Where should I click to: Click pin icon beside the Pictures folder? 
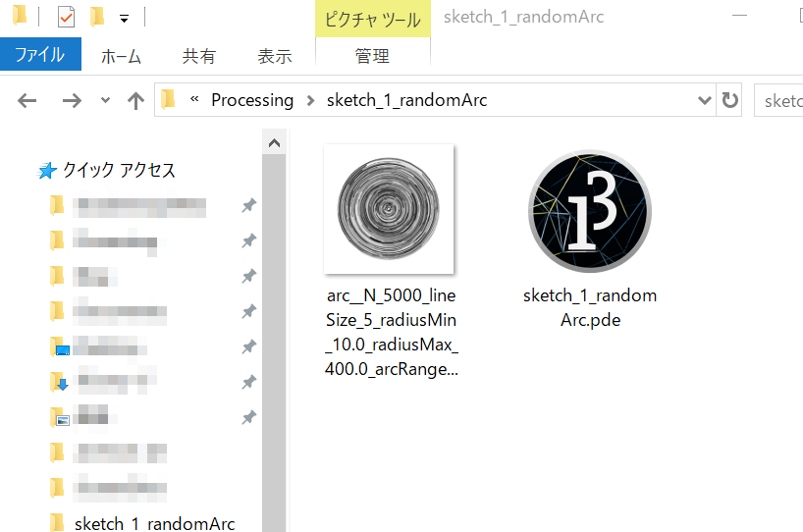[249, 417]
